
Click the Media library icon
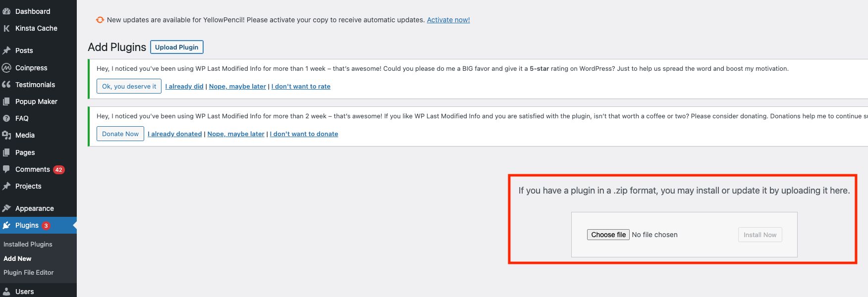(6, 135)
